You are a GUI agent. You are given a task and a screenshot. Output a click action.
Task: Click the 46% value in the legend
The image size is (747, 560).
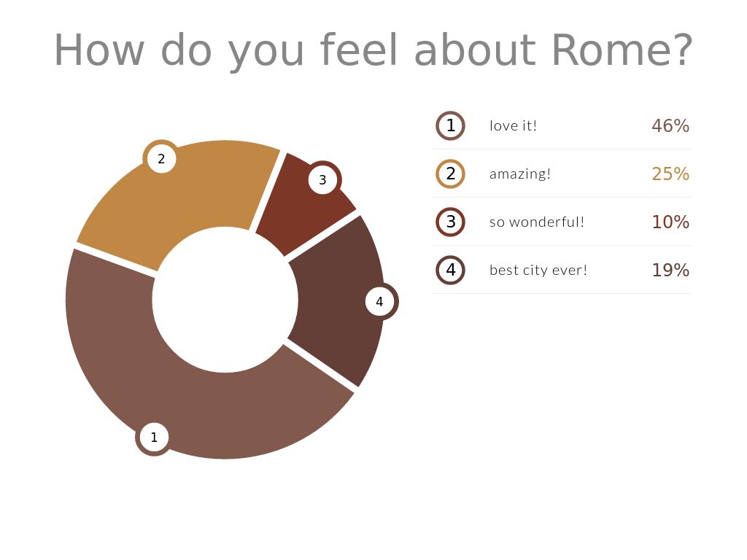(670, 125)
